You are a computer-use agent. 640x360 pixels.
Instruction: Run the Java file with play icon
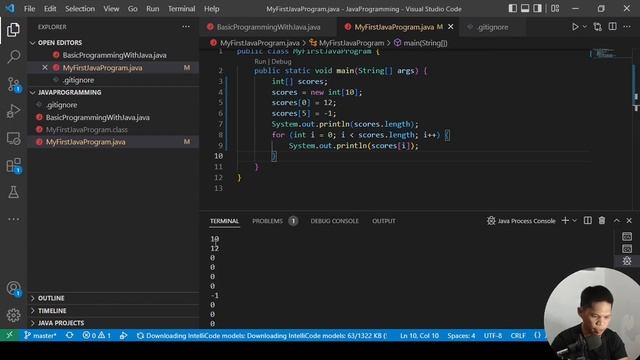[575, 27]
